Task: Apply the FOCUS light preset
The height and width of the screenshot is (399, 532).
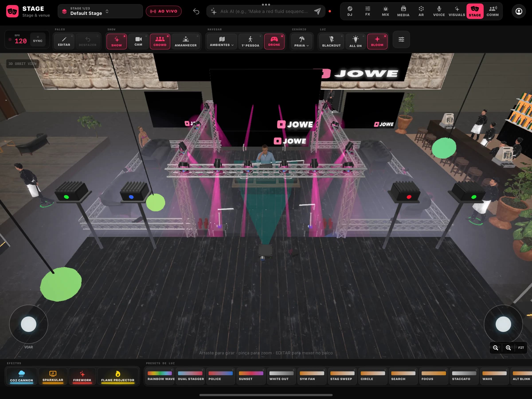Action: (434, 376)
